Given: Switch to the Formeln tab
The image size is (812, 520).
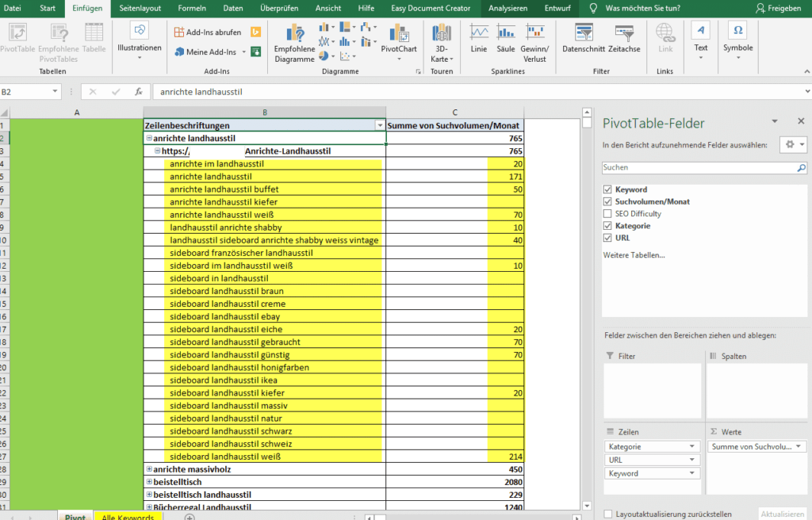Looking at the screenshot, I should click(x=192, y=8).
